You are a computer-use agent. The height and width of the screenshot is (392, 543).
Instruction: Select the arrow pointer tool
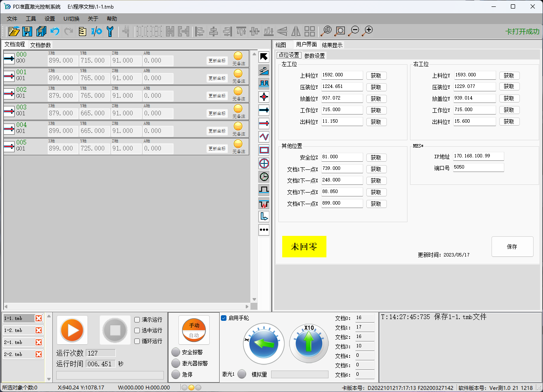[x=264, y=57]
